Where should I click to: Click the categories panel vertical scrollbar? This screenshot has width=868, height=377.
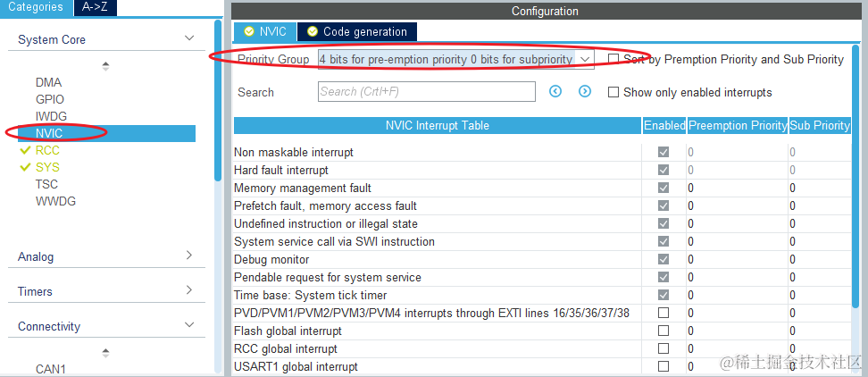click(x=218, y=101)
